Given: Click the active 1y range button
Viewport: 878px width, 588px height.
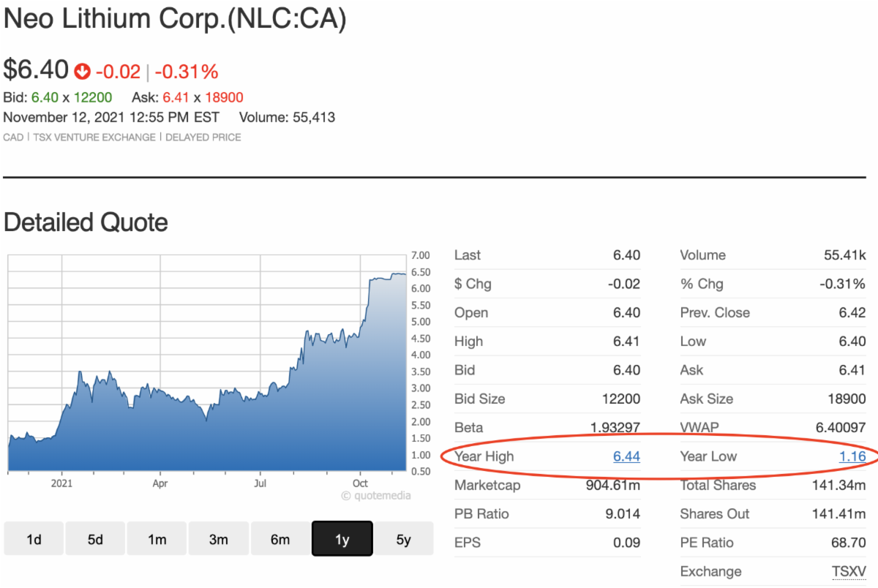Looking at the screenshot, I should click(x=342, y=540).
